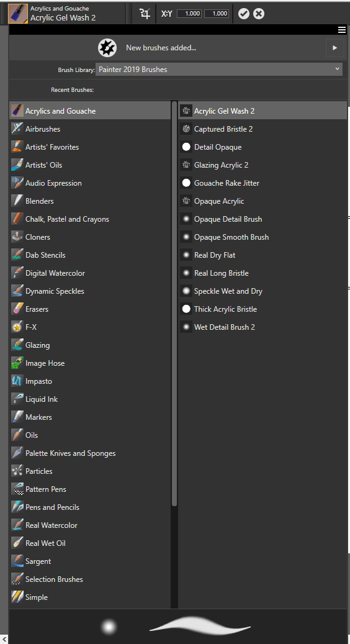Select the Liquid Ink icon

pos(17,399)
